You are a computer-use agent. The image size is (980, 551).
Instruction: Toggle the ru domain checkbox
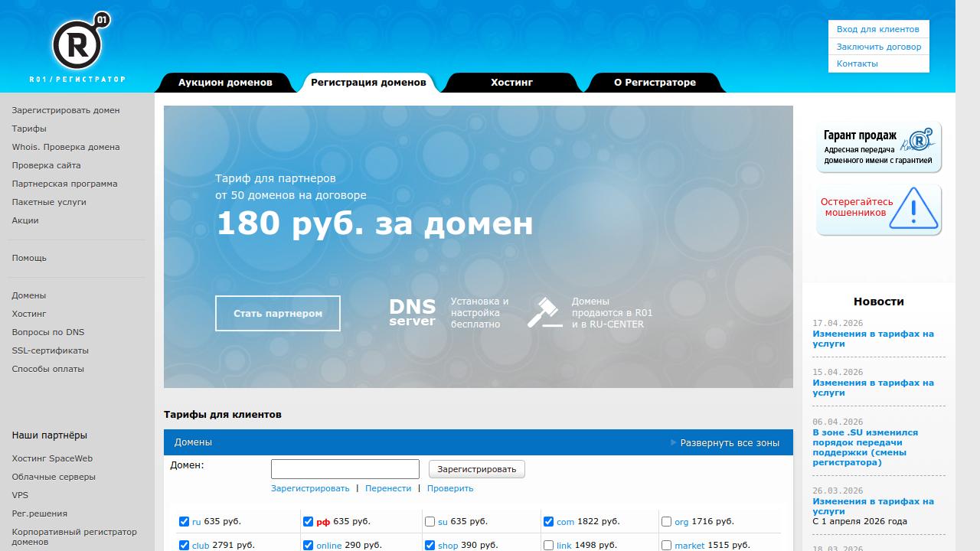(184, 522)
